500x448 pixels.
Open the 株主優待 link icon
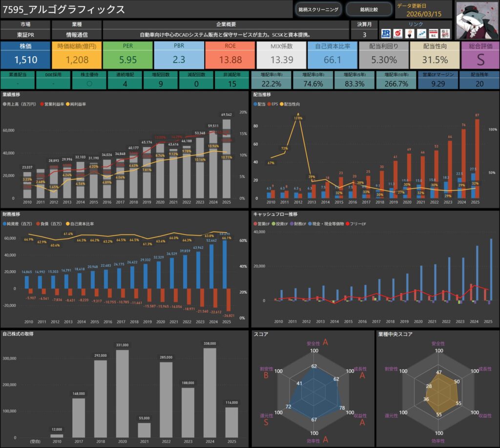[x=444, y=34]
